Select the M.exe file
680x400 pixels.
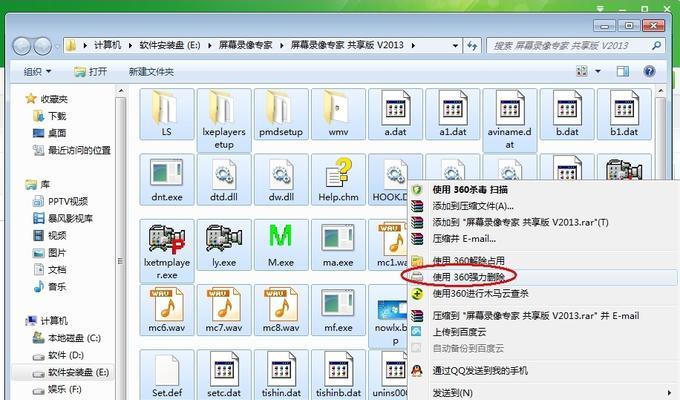point(281,245)
